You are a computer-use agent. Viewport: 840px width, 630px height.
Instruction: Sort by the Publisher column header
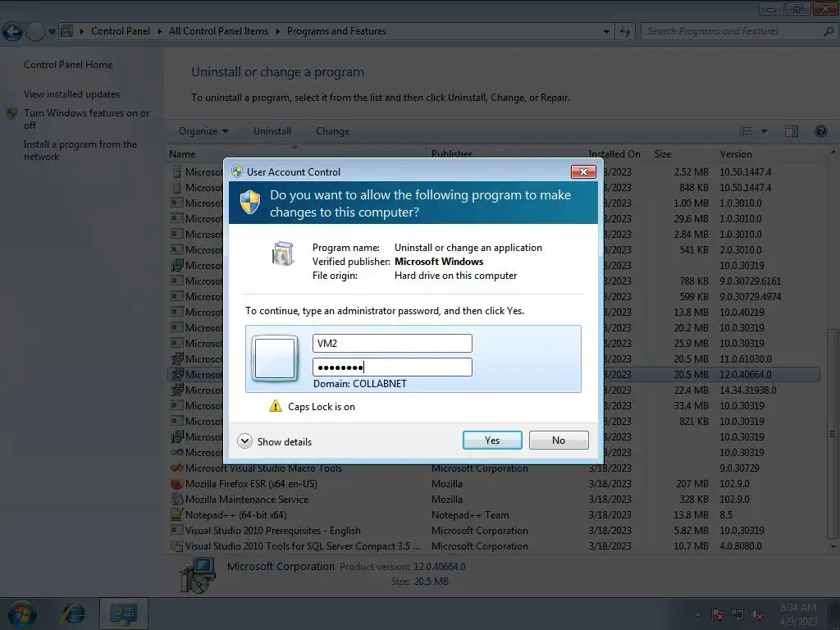tap(506, 153)
